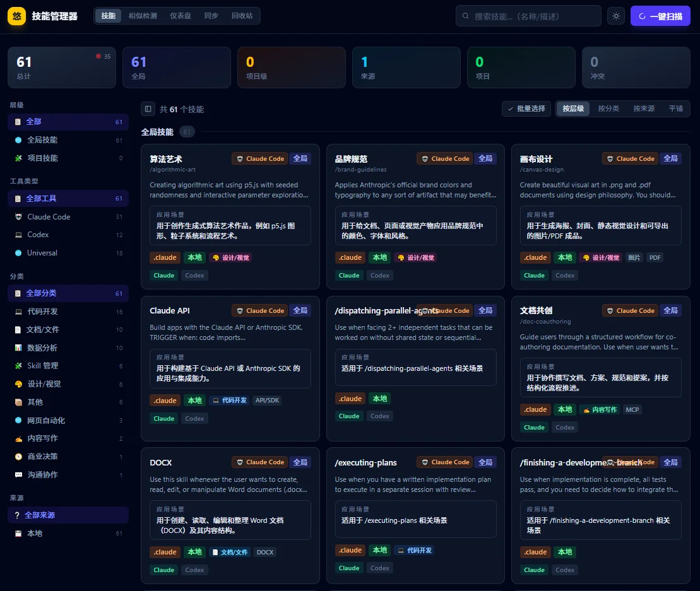The image size is (700, 591).
Task: Click the 61 全局 stat card
Action: click(176, 67)
